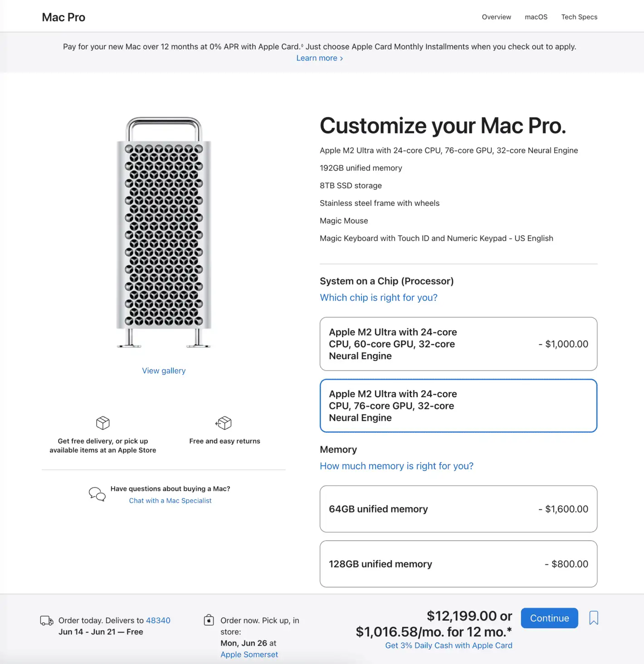This screenshot has width=644, height=664.
Task: Open Learn more about Apple Card
Action: click(x=320, y=58)
